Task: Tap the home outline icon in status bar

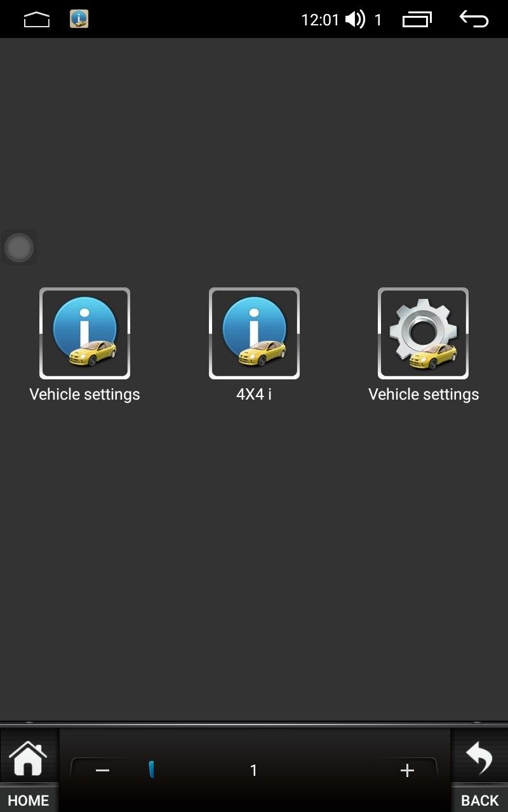Action: point(36,20)
